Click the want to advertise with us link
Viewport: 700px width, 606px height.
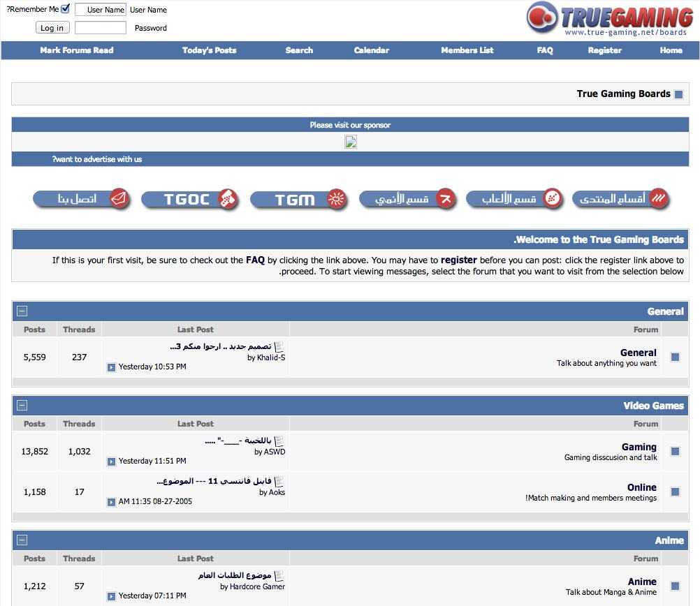97,159
